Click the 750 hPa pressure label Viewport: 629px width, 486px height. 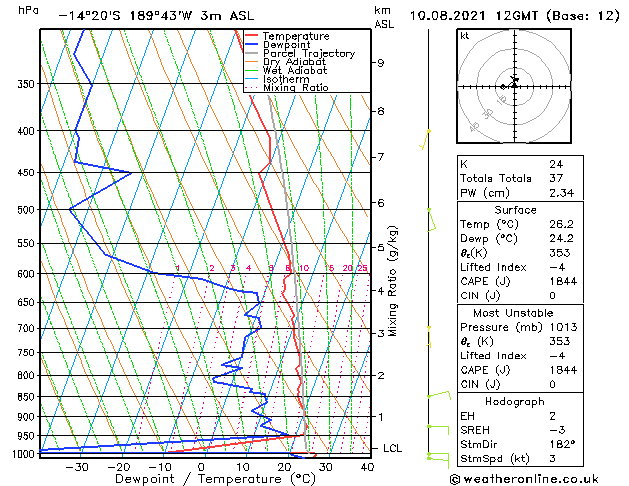26,353
